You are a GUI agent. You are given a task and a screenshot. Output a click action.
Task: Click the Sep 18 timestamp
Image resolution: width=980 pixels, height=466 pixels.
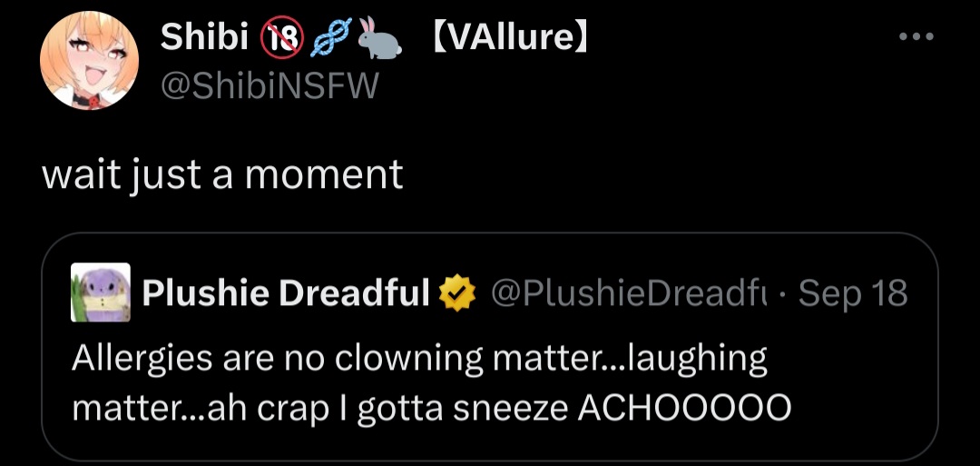852,292
